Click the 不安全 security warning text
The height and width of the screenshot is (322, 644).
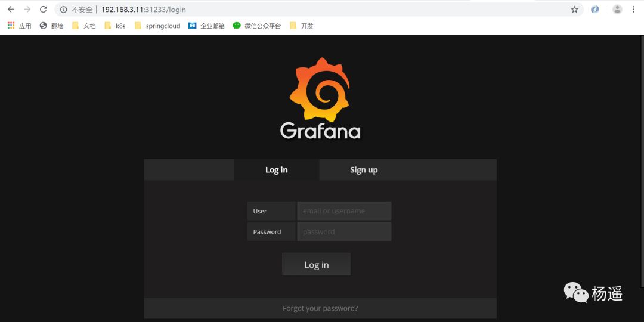coord(82,10)
